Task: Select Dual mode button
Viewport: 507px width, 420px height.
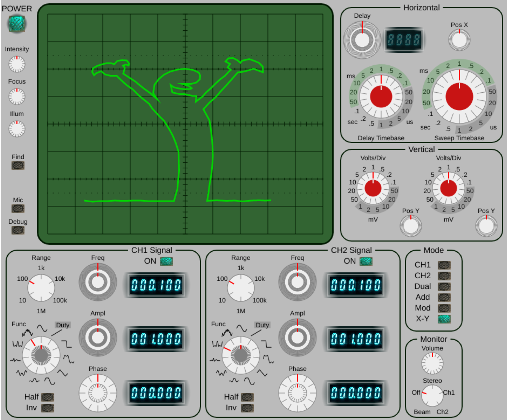Action: [444, 287]
